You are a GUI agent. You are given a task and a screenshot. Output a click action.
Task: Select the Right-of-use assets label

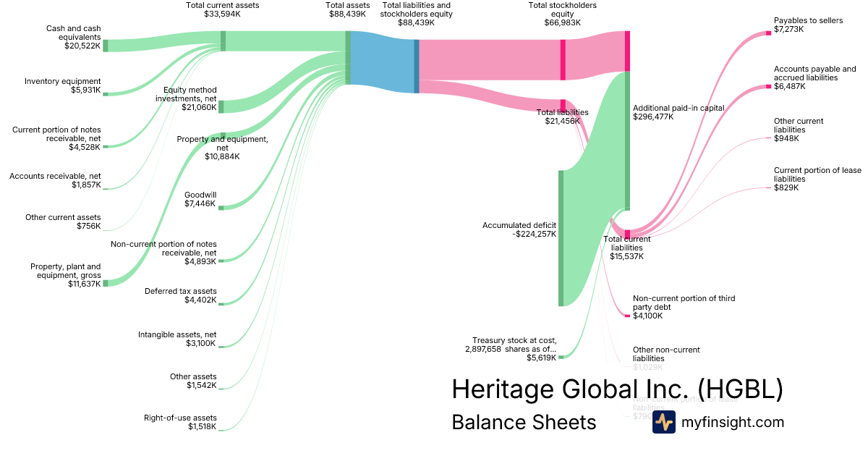tap(190, 422)
